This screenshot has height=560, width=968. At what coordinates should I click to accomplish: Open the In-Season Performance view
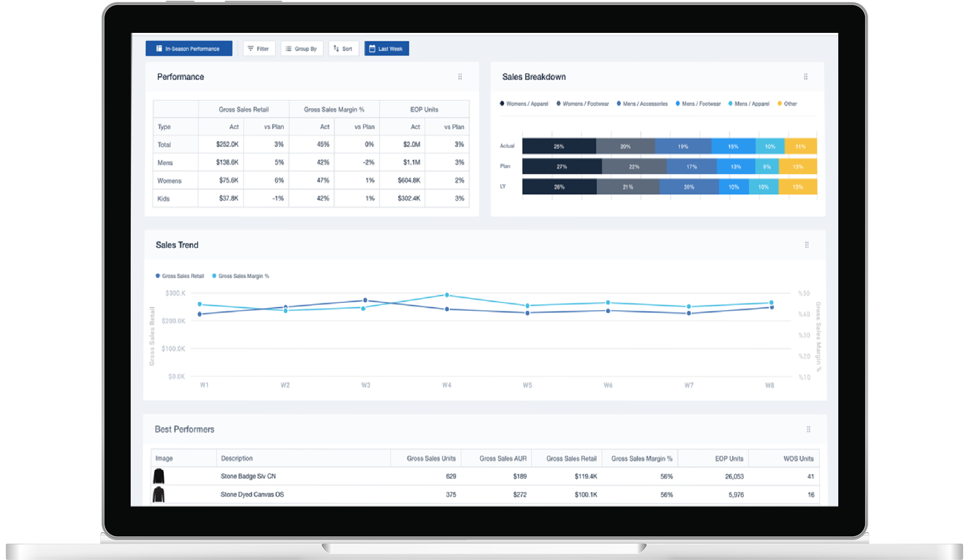tap(188, 48)
